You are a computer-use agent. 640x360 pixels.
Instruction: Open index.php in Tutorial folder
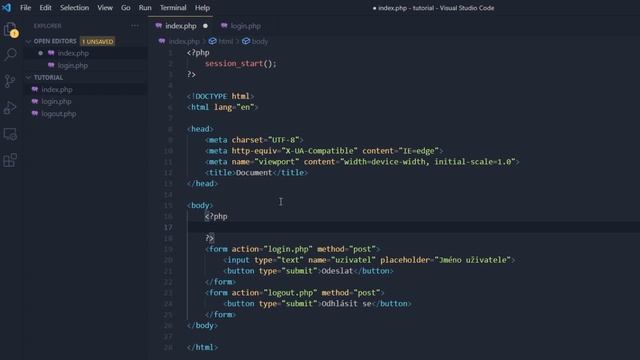click(x=57, y=89)
